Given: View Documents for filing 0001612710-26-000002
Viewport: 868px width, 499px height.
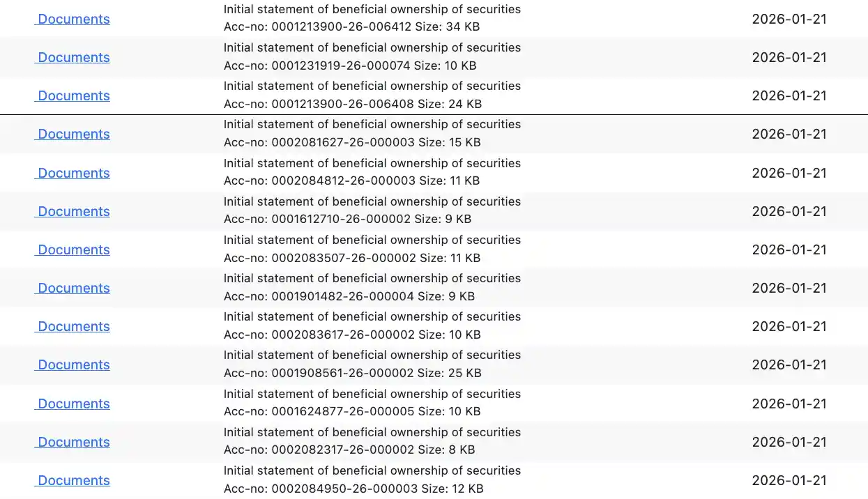Looking at the screenshot, I should (73, 212).
